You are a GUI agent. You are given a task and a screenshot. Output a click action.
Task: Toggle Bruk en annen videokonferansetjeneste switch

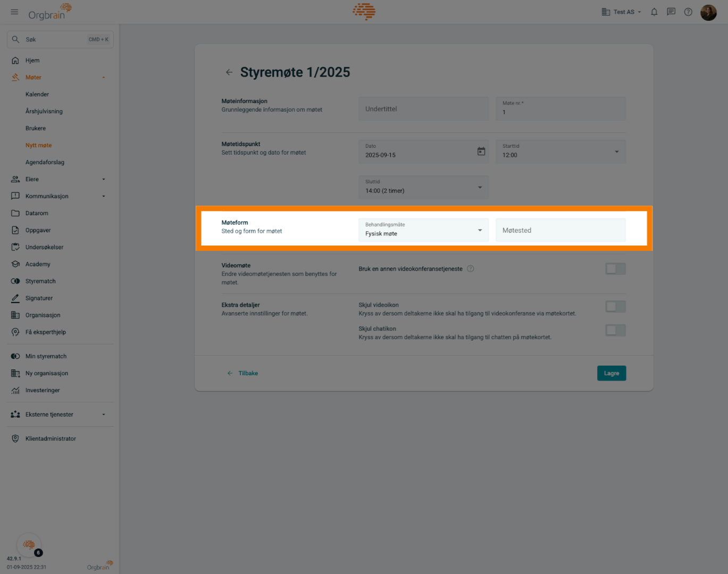tap(615, 269)
